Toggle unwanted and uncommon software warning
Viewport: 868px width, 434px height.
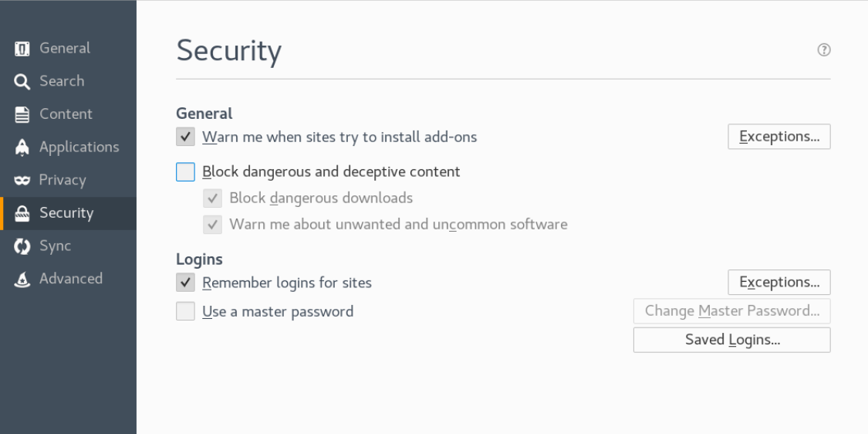pos(213,225)
